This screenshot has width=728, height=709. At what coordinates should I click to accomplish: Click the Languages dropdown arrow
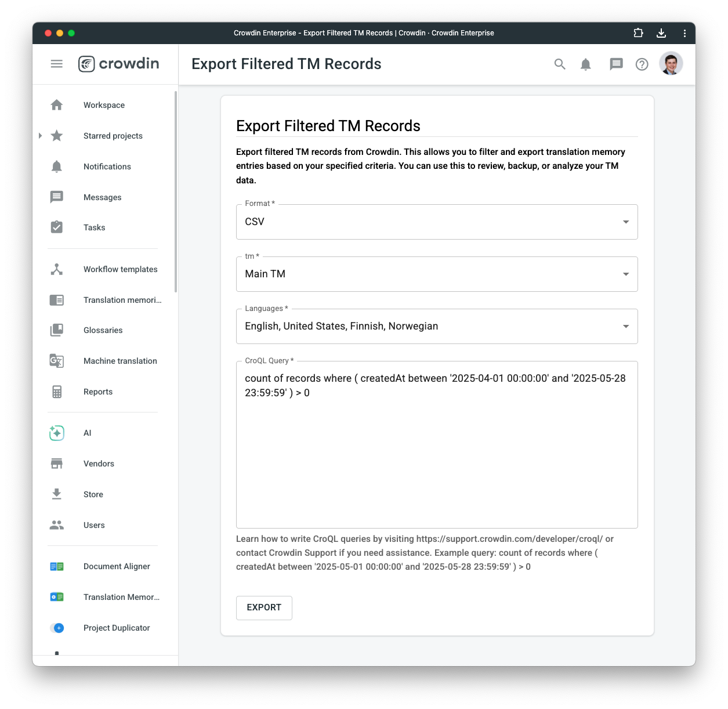pyautogui.click(x=626, y=326)
